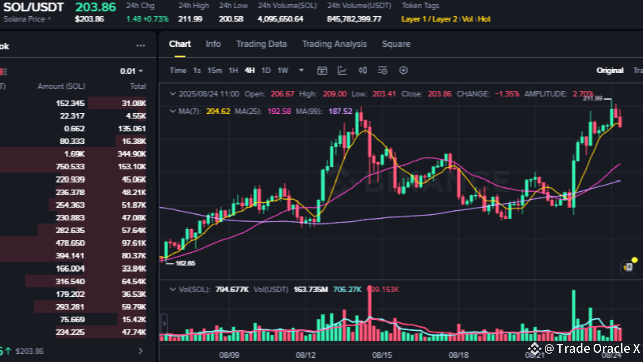Expand the volume panel side handle
644x362 pixels.
[x=164, y=323]
